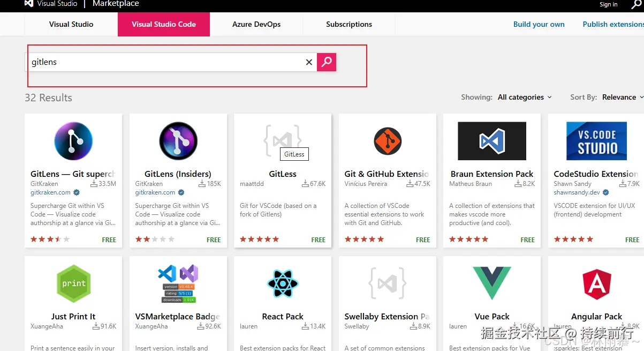The image size is (644, 351).
Task: Click the 32 Results count text
Action: pyautogui.click(x=48, y=98)
